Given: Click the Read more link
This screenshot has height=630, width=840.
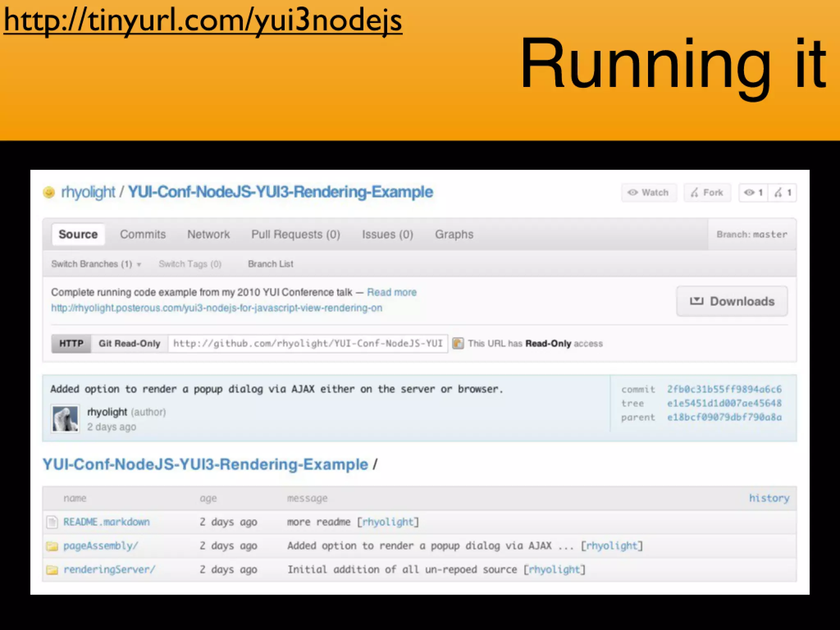Looking at the screenshot, I should [x=392, y=292].
